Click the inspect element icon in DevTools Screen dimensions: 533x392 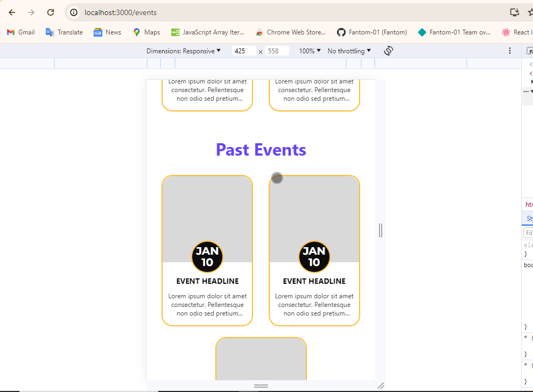(x=529, y=51)
